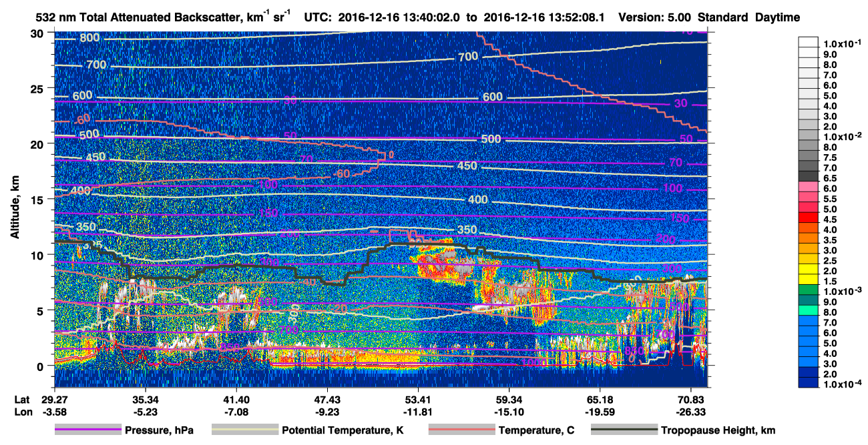Click the pink 100 pressure label at right
The image size is (868, 445).
pos(673,189)
